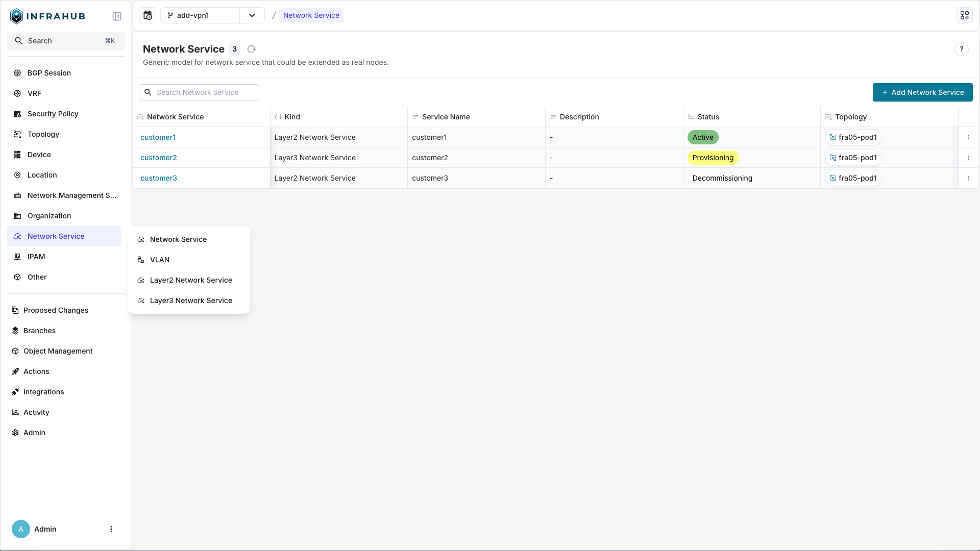Focus the global Search box

66,41
